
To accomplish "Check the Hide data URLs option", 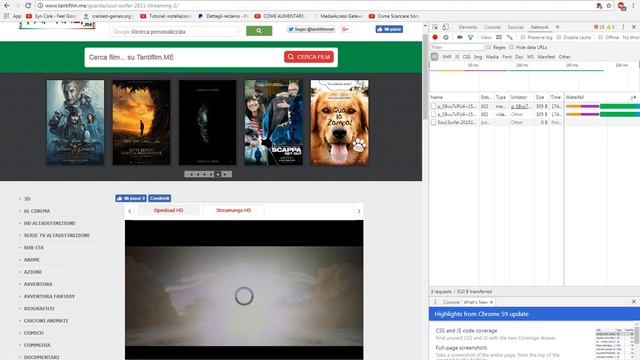I will (511, 47).
